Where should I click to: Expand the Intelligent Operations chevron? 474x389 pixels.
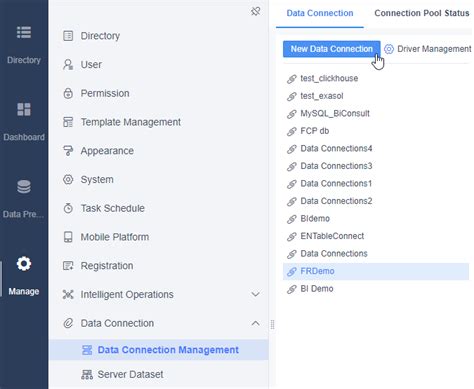click(255, 294)
